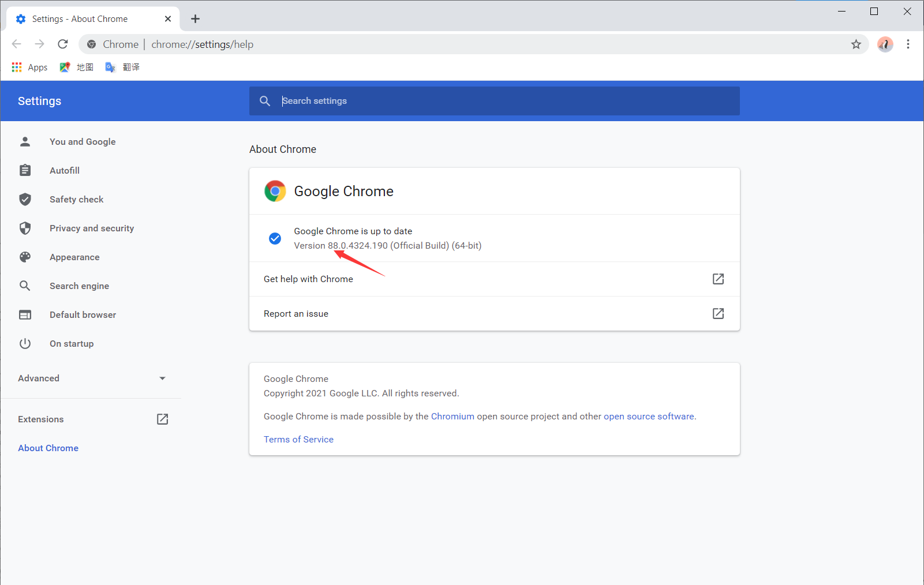Click the version number 88.0.4324.190 text
924x585 pixels.
358,246
